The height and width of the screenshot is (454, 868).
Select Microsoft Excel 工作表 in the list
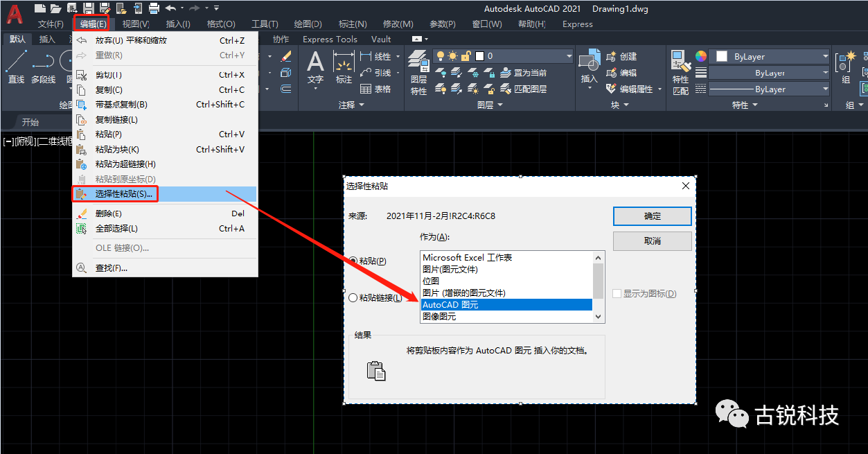(506, 258)
